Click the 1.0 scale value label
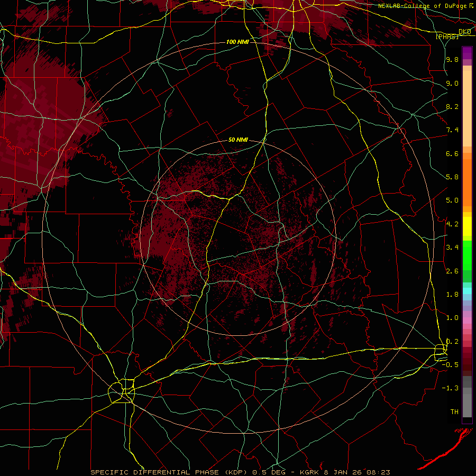The image size is (476, 476). [452, 318]
